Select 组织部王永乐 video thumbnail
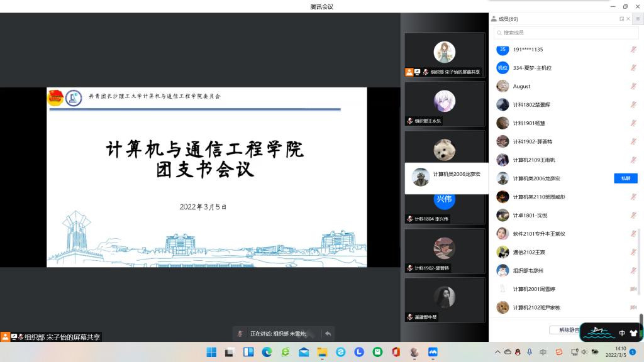The image size is (644, 362). click(x=445, y=104)
